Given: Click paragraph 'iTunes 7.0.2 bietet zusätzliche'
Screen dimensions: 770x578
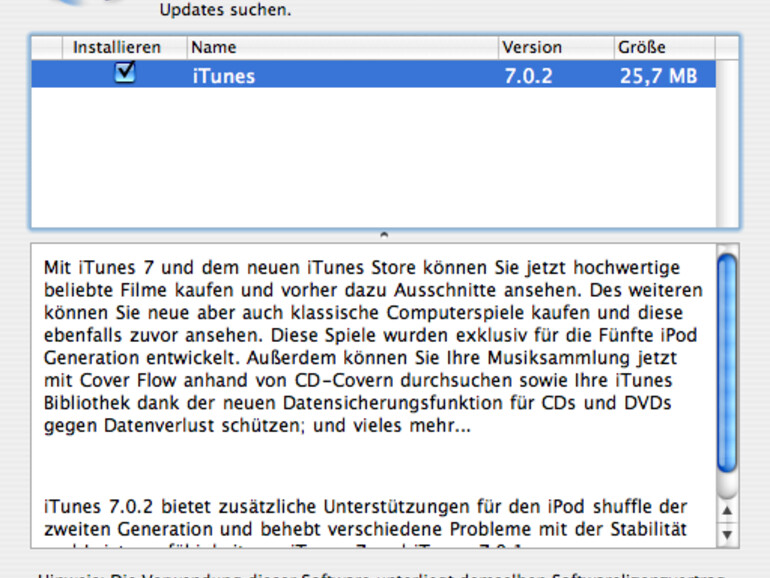Looking at the screenshot, I should coord(365,523).
